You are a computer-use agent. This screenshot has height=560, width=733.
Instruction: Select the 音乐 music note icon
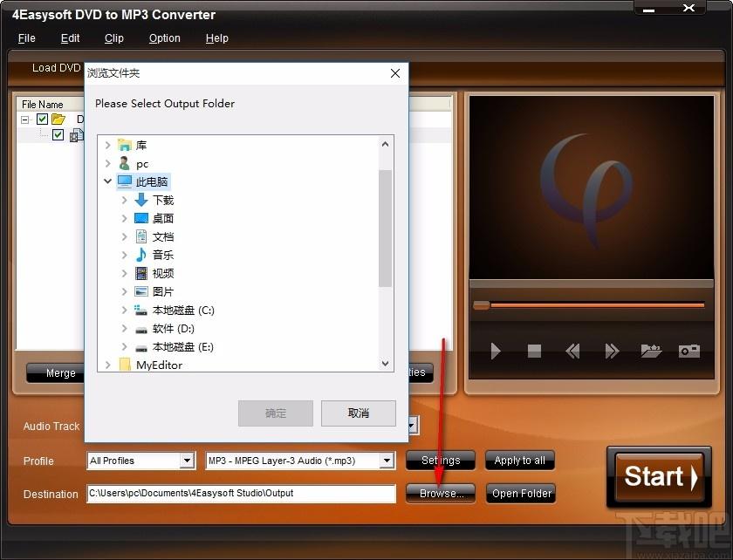pyautogui.click(x=141, y=255)
